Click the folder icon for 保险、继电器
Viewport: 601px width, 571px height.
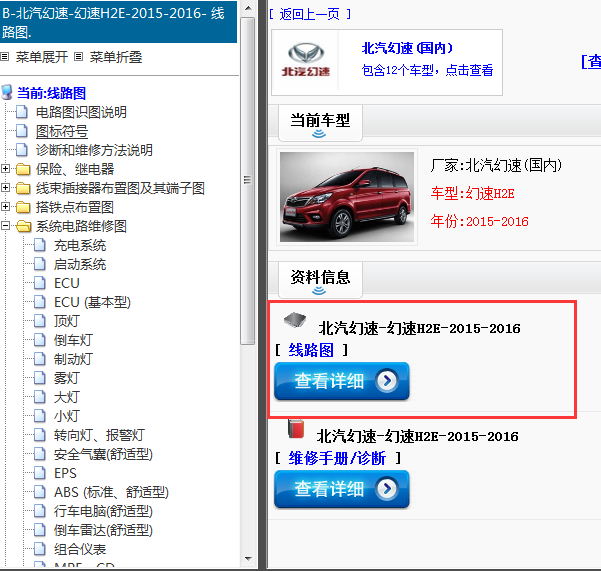click(x=23, y=169)
